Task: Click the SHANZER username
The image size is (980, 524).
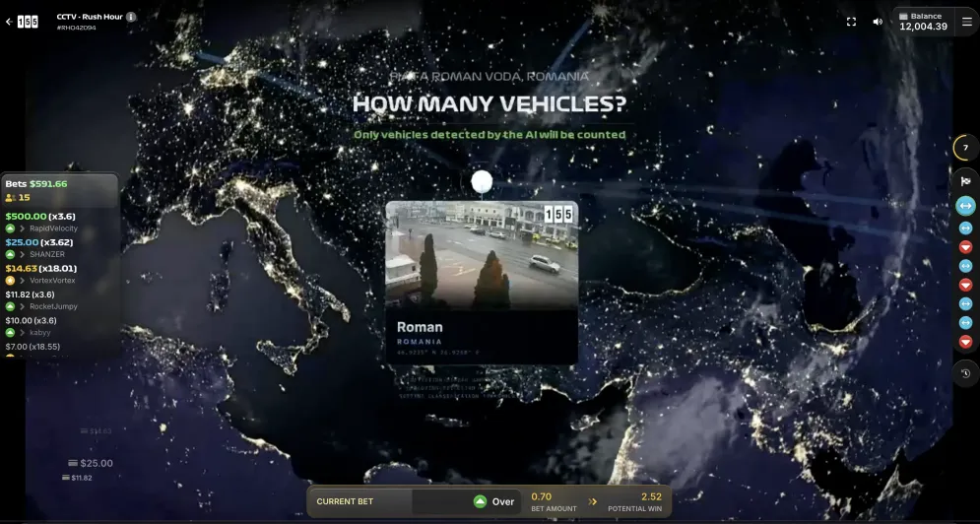Action: point(47,254)
